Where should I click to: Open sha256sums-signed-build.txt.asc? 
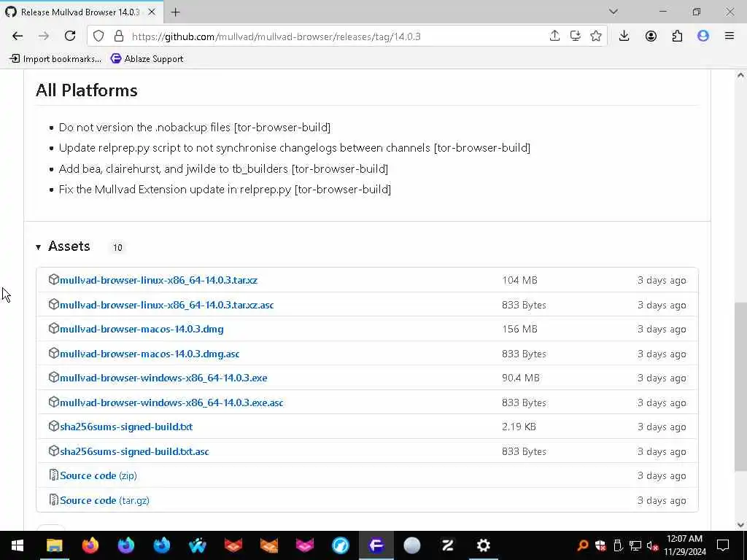click(x=134, y=451)
